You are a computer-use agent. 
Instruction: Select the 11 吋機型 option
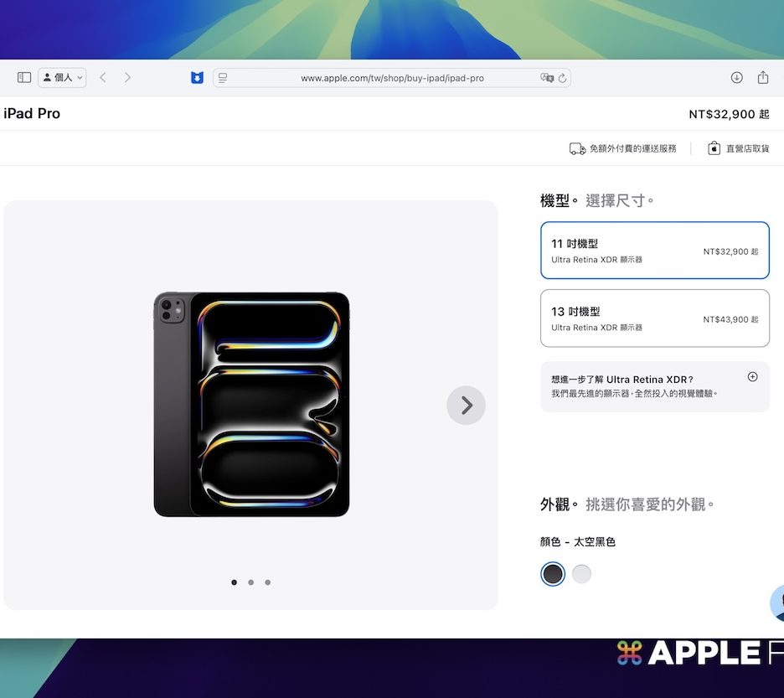(x=654, y=251)
